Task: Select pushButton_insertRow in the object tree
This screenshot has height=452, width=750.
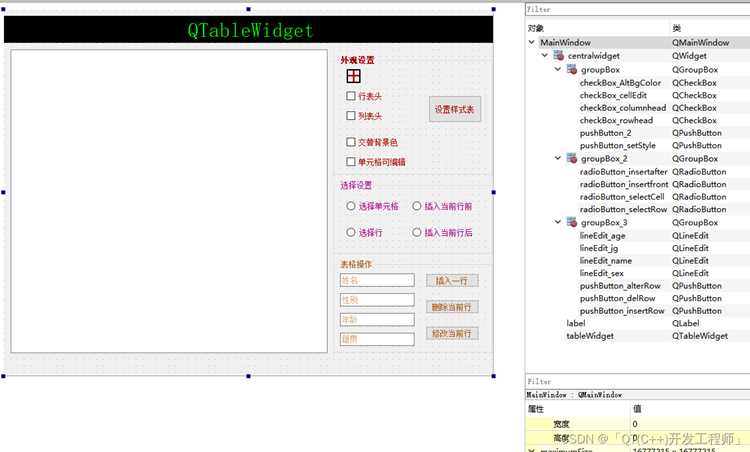Action: tap(622, 310)
